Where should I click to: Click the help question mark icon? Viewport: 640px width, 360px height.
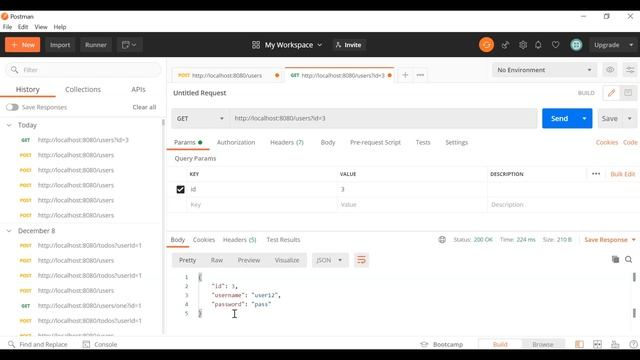(x=633, y=344)
